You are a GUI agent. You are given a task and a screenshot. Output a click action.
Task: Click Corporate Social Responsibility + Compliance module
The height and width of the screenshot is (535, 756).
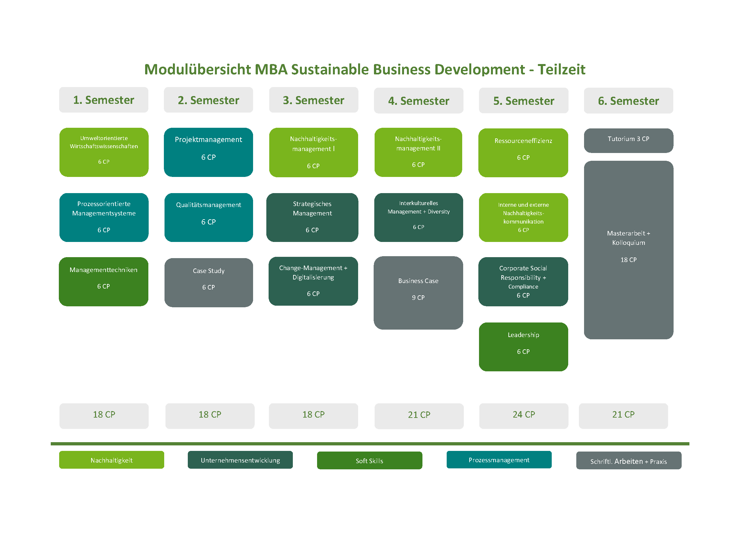click(x=523, y=282)
